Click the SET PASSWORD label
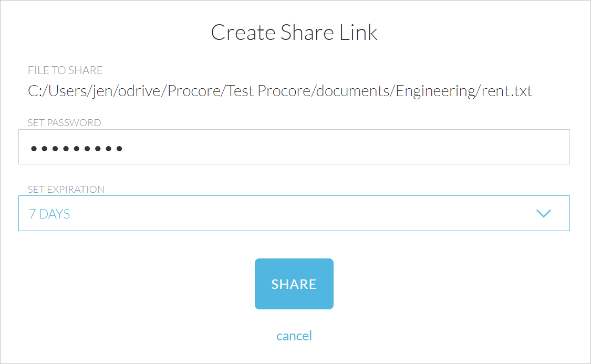This screenshot has width=591, height=364. [64, 122]
